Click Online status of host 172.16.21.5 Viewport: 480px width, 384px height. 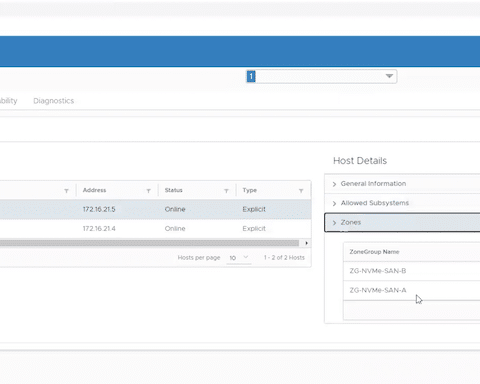175,209
